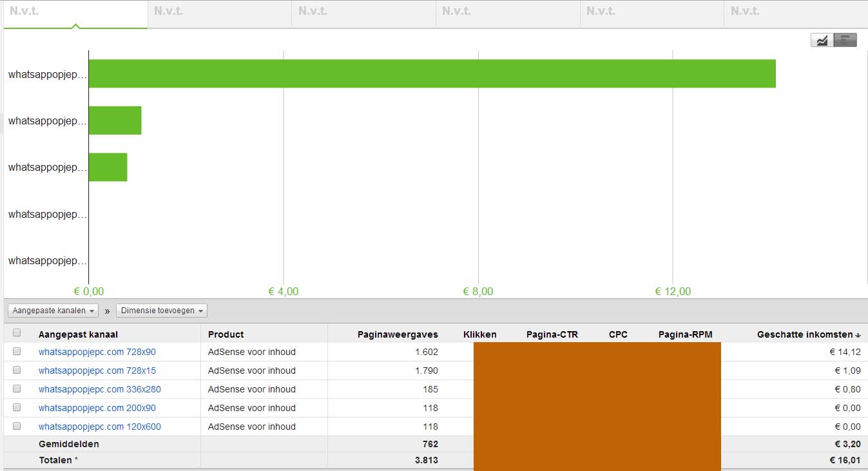Click the 3.813 total pageviews value
The width and height of the screenshot is (868, 471).
[427, 460]
